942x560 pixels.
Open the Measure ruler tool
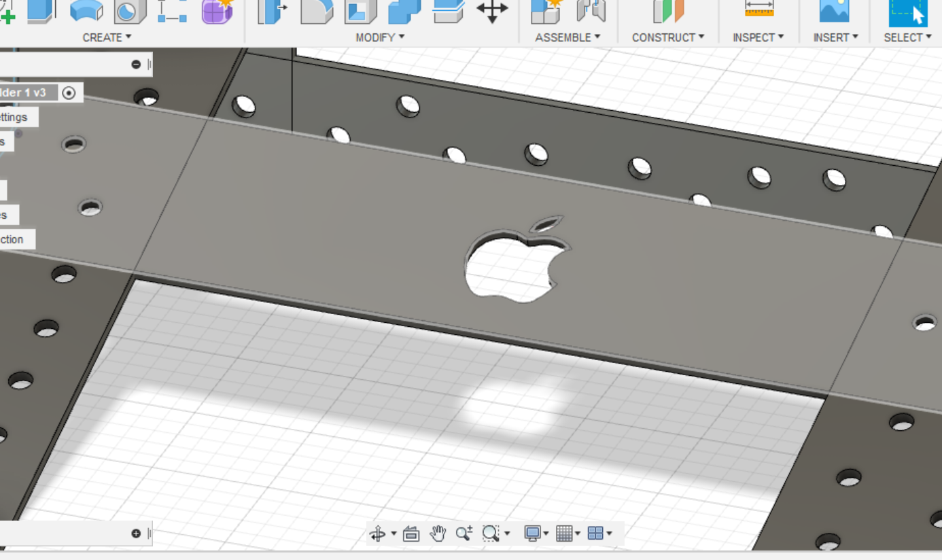pyautogui.click(x=759, y=10)
